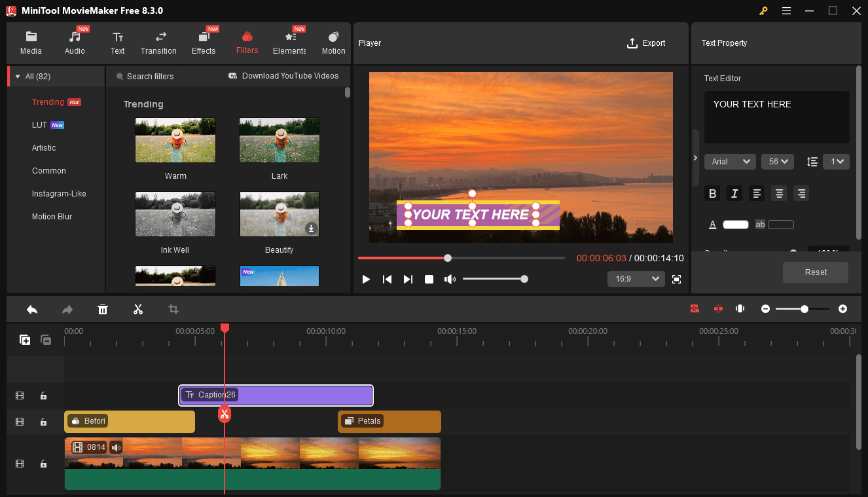Screen dimensions: 868x497
Task: Click the Crop tool icon
Action: (x=173, y=309)
